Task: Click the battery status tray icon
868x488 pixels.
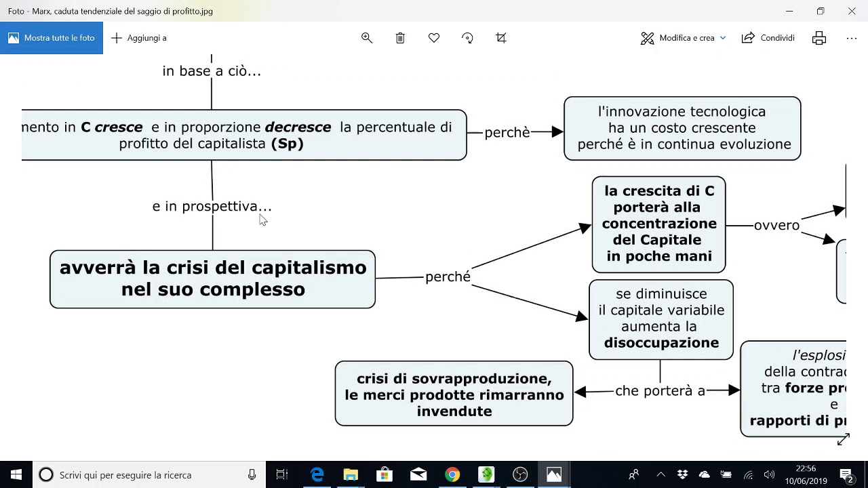Action: (x=726, y=474)
